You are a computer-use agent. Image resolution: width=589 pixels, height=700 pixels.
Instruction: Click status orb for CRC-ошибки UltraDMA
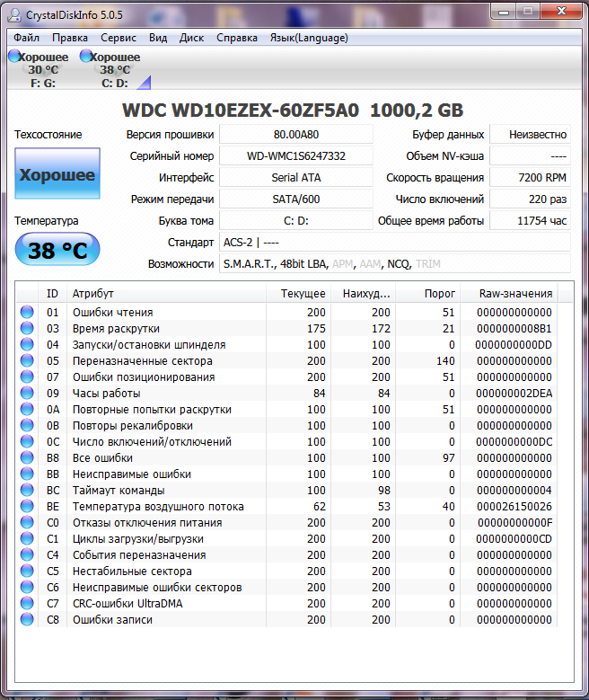point(27,603)
